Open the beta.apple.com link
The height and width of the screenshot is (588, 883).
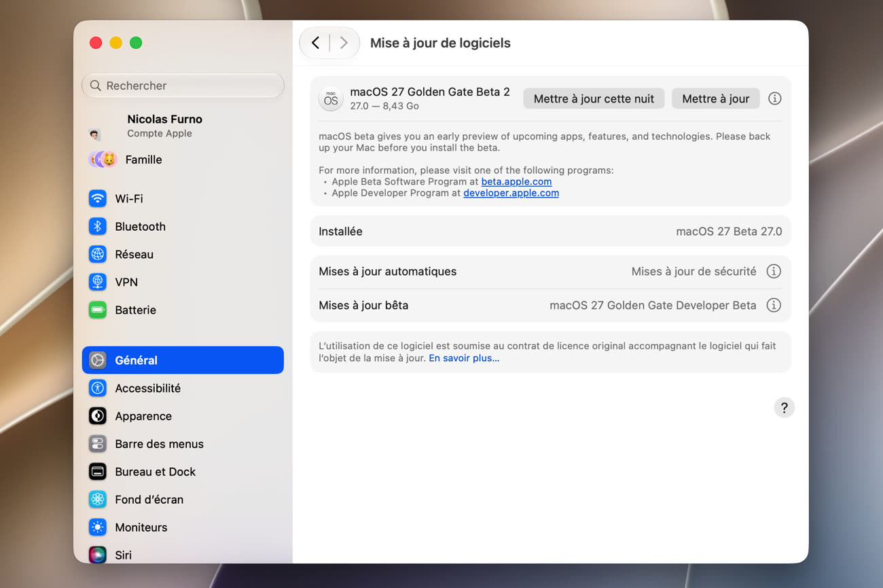point(516,181)
